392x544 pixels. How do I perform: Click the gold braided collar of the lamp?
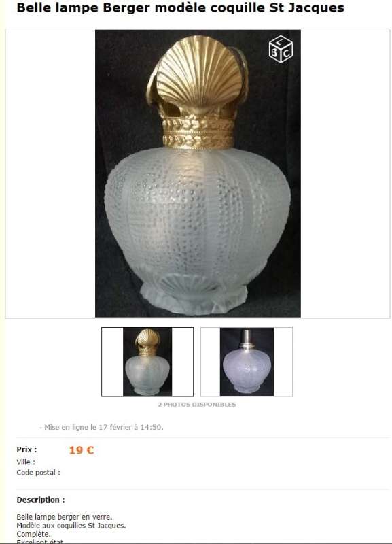click(x=198, y=133)
